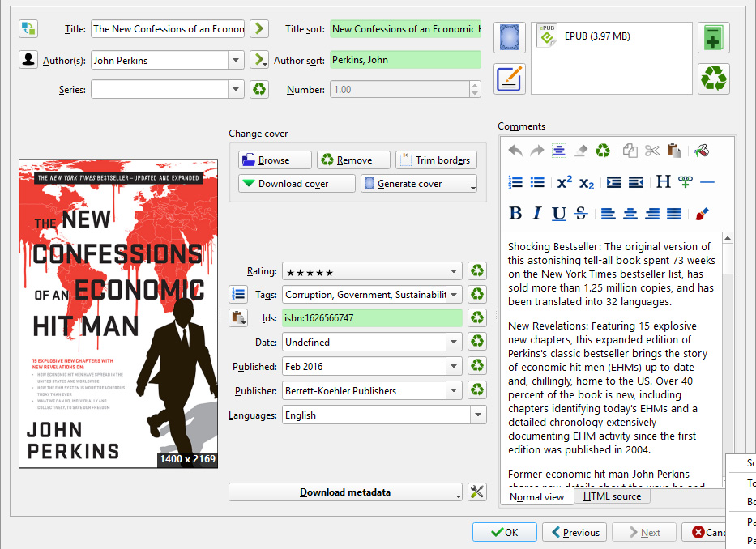Apply superscript formatting in comments
Viewport: 756px width, 549px height.
coord(564,182)
